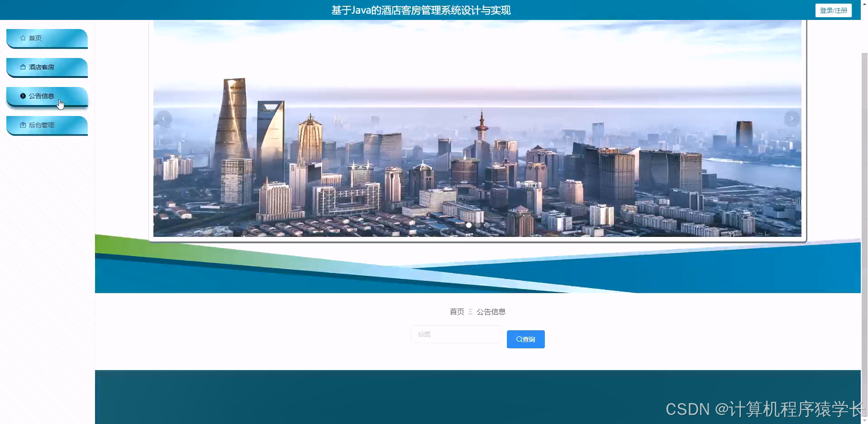This screenshot has height=424, width=868.
Task: Click the icon next to 后台管理
Action: click(x=22, y=125)
